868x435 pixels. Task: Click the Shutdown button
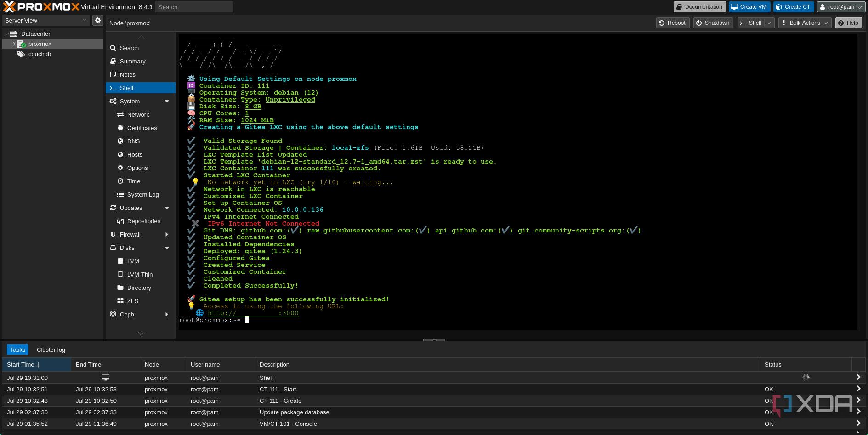[x=712, y=23]
